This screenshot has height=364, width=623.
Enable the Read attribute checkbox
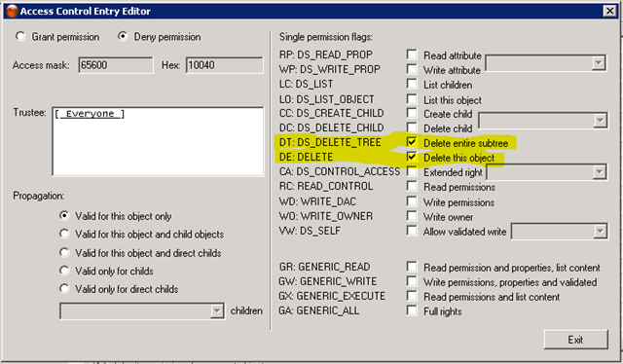pos(412,55)
